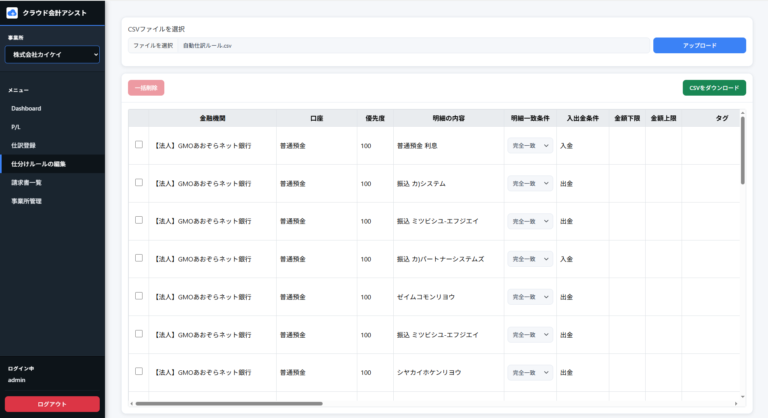Expand 完全一致 dropdown for カ)パートナーシステムズ row
The height and width of the screenshot is (418, 768).
[x=529, y=259]
